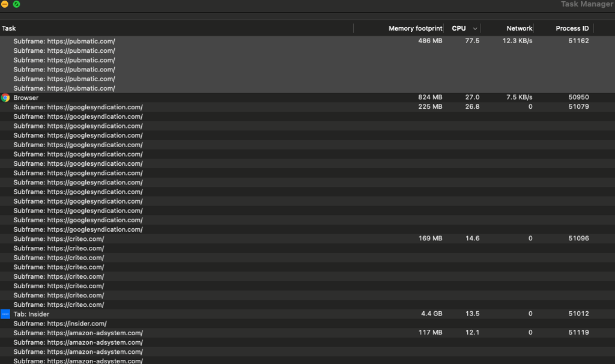Select the Tab: Insider task row
Image resolution: width=615 pixels, height=364 pixels.
click(x=307, y=314)
